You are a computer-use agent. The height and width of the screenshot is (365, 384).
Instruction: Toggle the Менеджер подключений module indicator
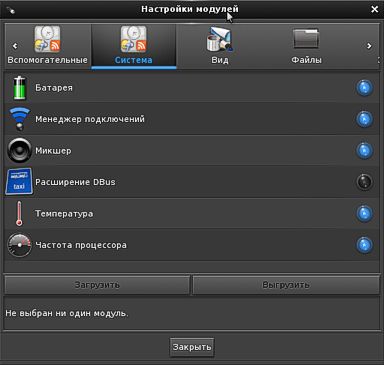coord(364,119)
